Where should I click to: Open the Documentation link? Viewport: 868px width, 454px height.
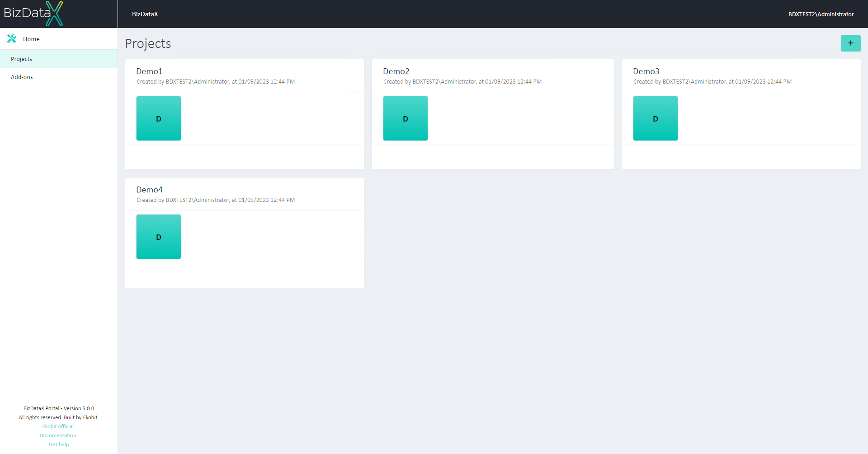(x=58, y=435)
